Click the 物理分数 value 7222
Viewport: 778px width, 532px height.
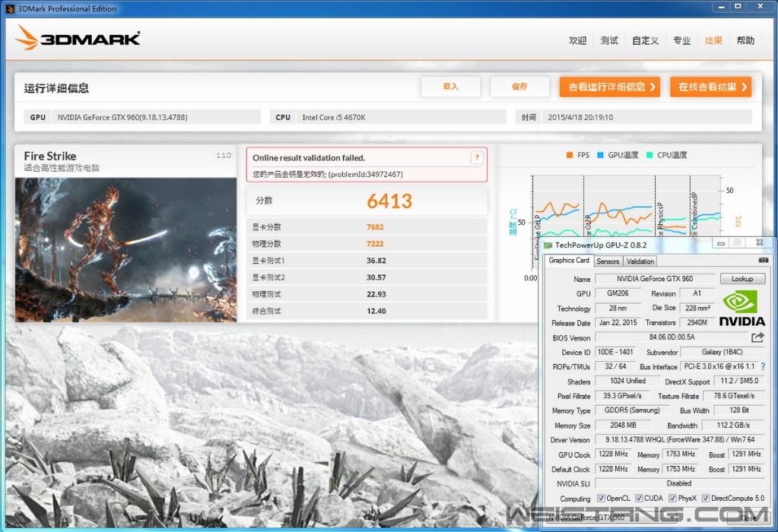click(x=375, y=244)
